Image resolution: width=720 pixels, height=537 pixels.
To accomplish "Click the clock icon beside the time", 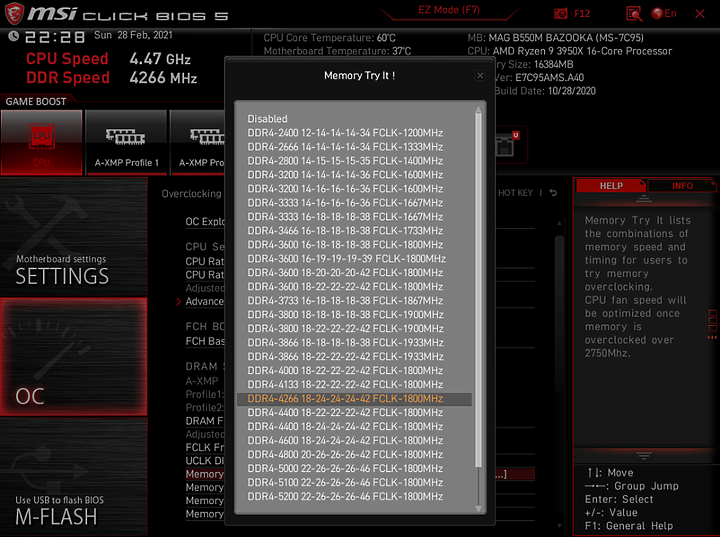I will (13, 36).
